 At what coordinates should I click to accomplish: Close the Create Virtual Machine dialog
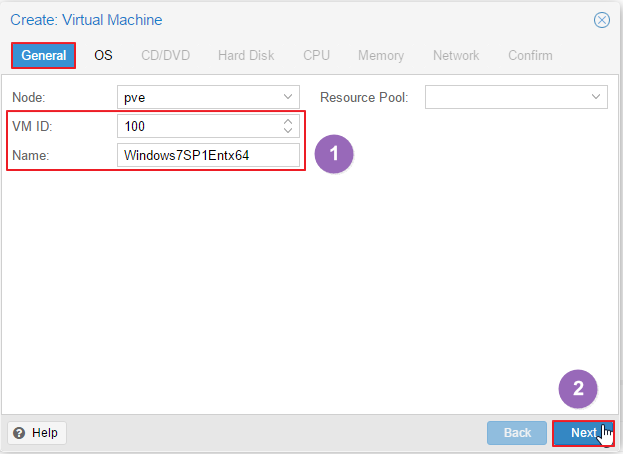(602, 20)
